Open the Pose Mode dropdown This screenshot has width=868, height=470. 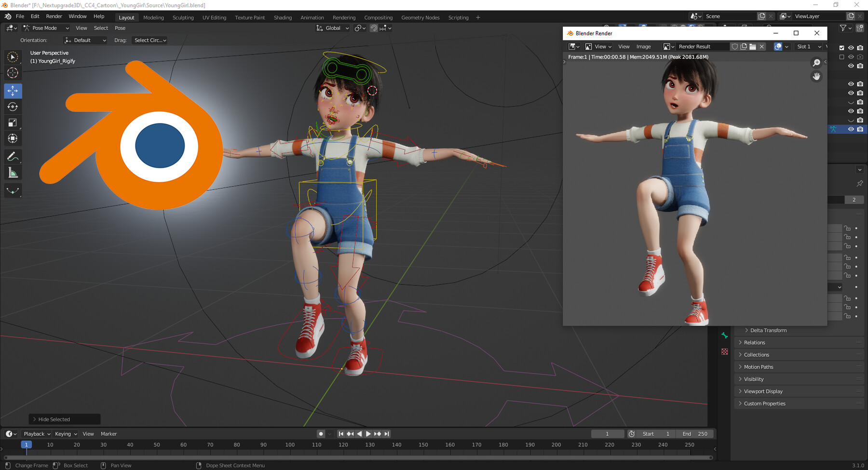pos(46,28)
